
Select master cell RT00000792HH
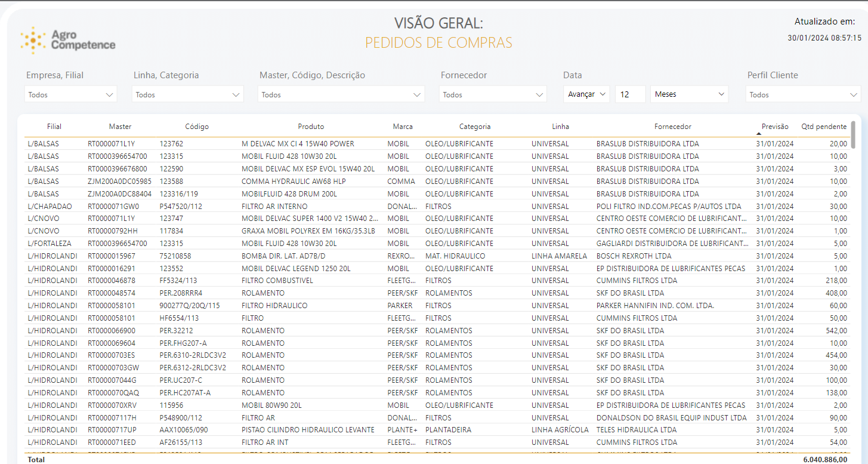point(112,231)
